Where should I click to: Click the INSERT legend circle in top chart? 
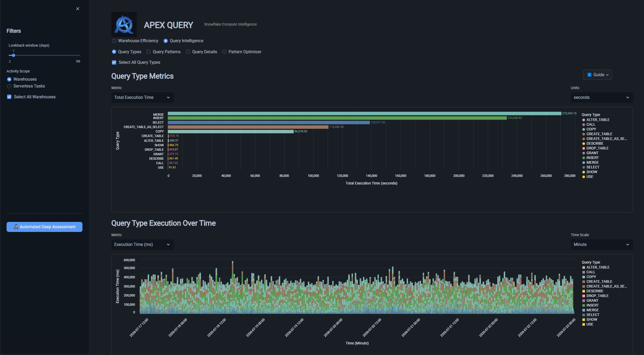tap(584, 158)
